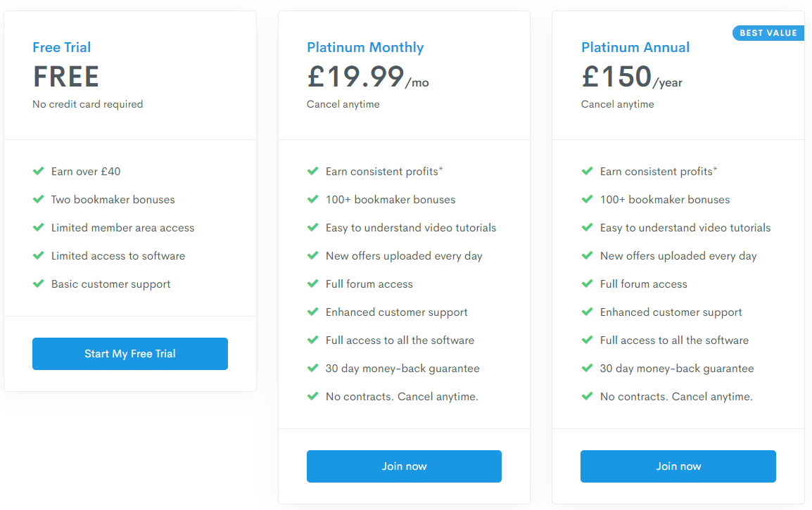Click the checkmark next to Two bookmaker bonuses
Viewport: 812px width, 510px height.
(x=38, y=199)
